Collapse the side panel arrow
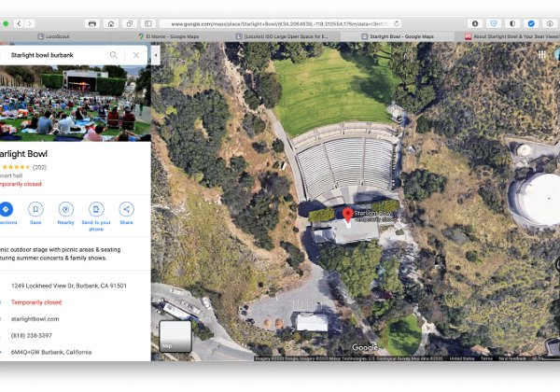560x392 pixels. point(155,55)
